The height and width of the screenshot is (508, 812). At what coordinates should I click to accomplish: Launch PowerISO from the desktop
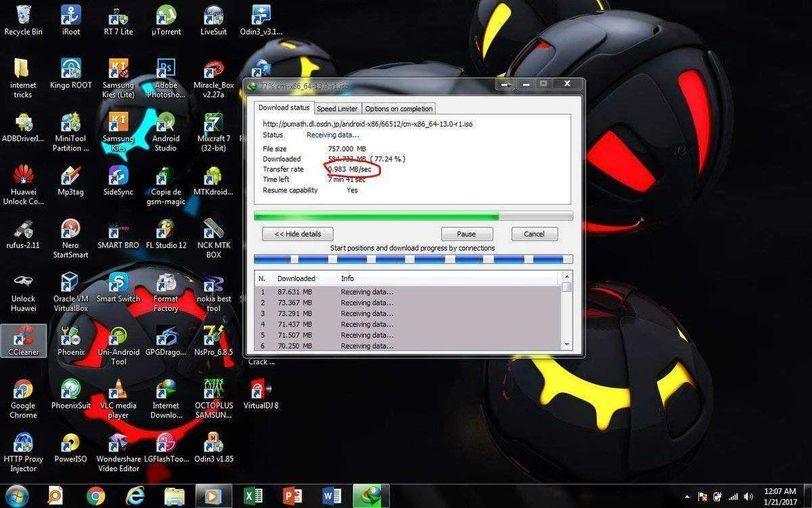pos(70,447)
